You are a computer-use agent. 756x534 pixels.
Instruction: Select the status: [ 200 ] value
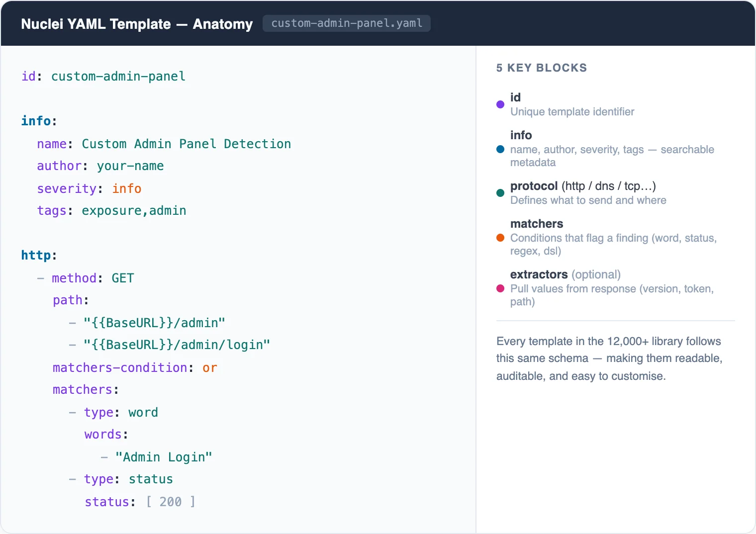(140, 502)
